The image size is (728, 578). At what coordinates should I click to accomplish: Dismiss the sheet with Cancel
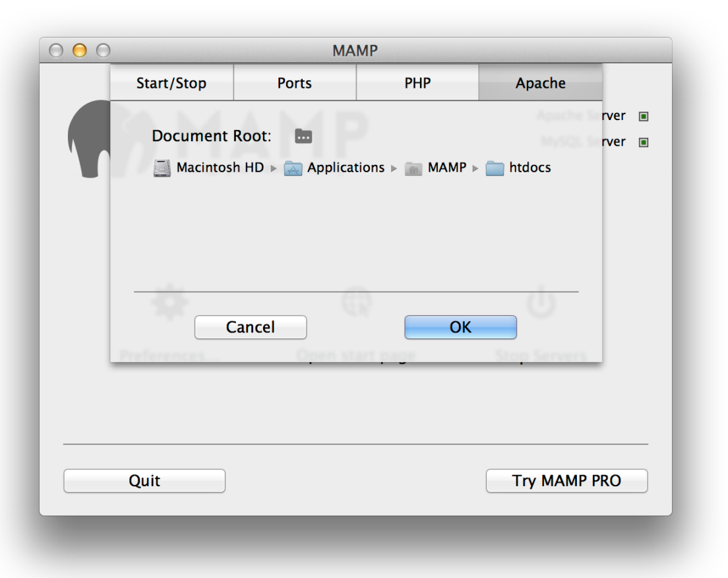pos(251,327)
